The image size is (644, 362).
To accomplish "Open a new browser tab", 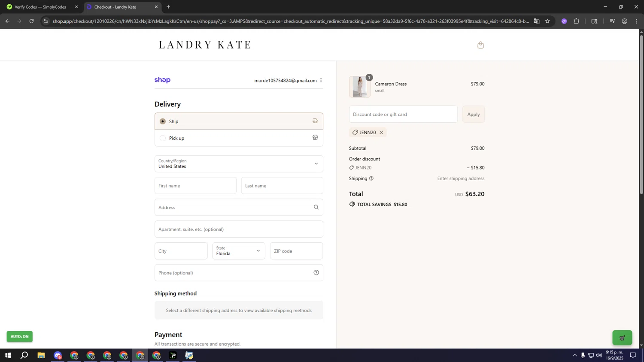I will 168,7.
